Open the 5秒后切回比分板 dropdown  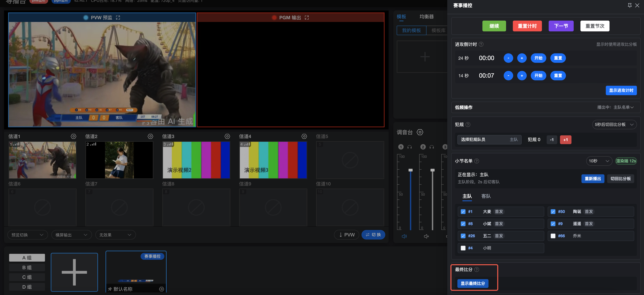pyautogui.click(x=614, y=125)
